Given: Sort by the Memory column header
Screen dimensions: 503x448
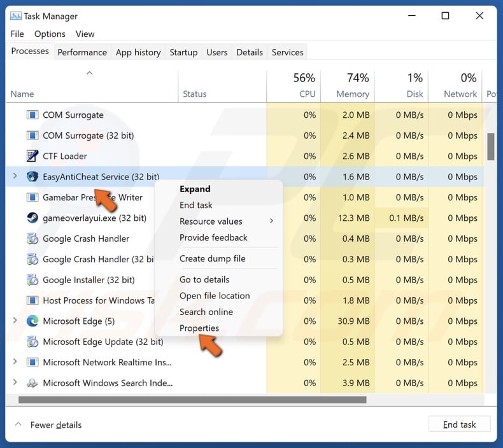Looking at the screenshot, I should [x=348, y=86].
